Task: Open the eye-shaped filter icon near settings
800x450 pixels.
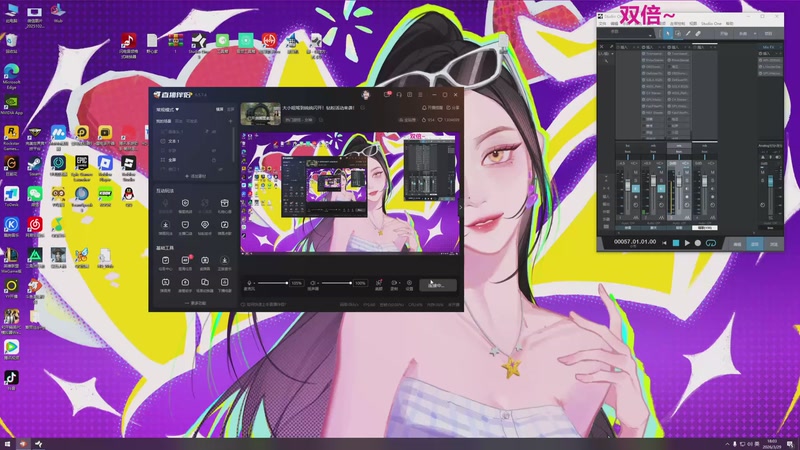Action: tap(394, 284)
